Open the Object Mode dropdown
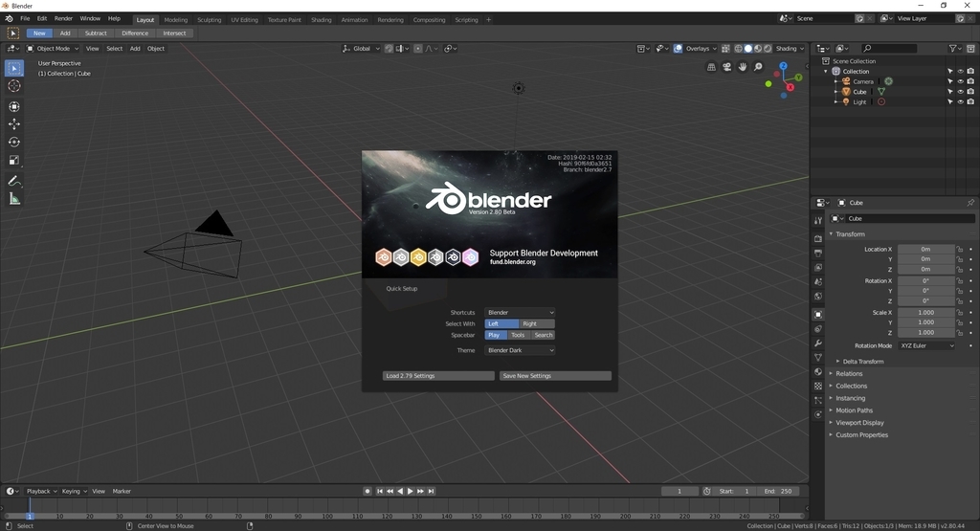This screenshot has height=531, width=980. point(53,48)
